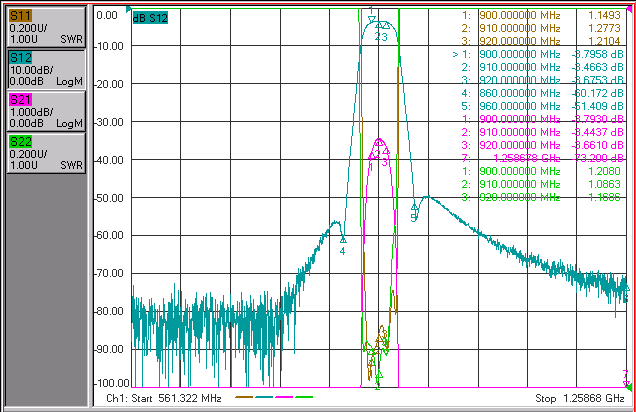Click S12 marker 4 triangle at 860 MHz
Image resolution: width=636 pixels, height=412 pixels.
tap(343, 239)
